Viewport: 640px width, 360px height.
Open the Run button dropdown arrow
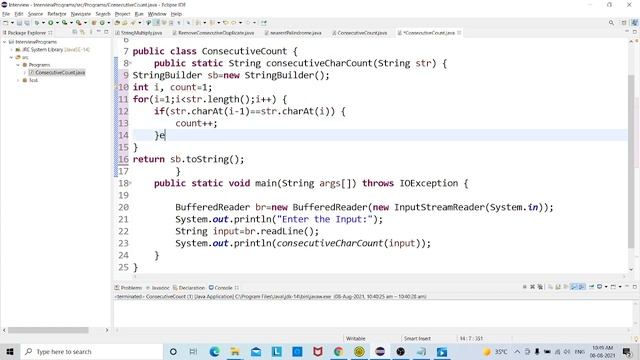pos(58,23)
